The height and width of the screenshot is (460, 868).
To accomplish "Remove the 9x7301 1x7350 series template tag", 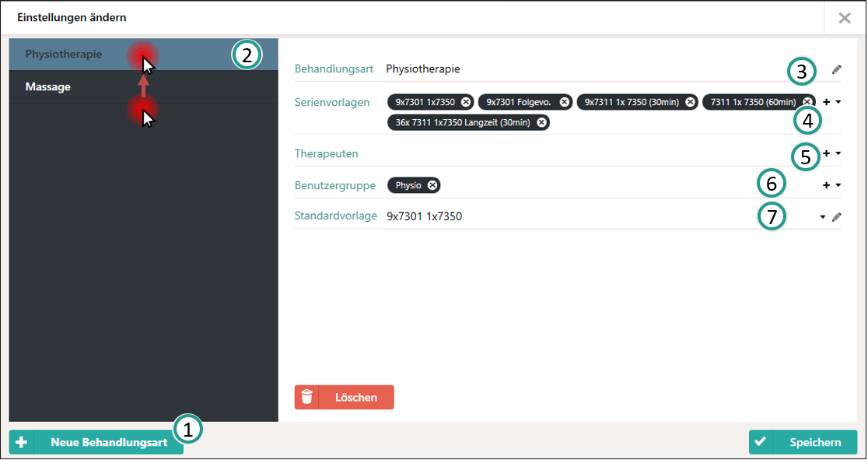I will [x=465, y=102].
